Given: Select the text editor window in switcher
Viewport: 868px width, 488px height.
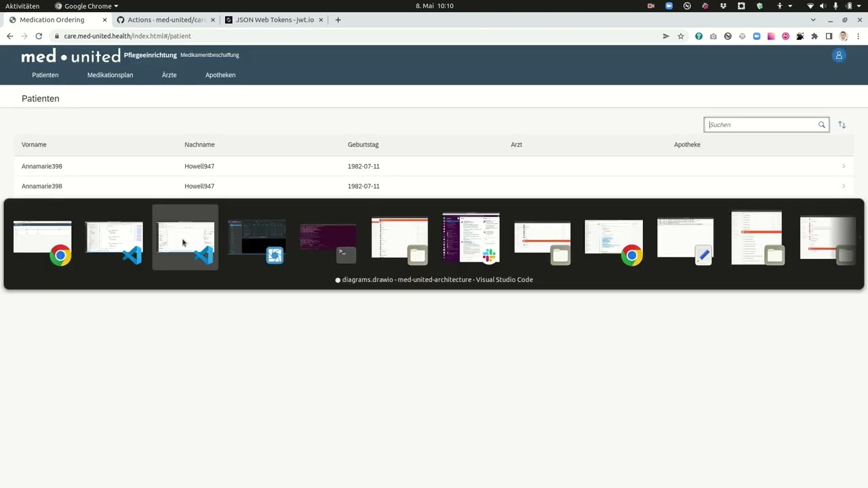Looking at the screenshot, I should [686, 241].
